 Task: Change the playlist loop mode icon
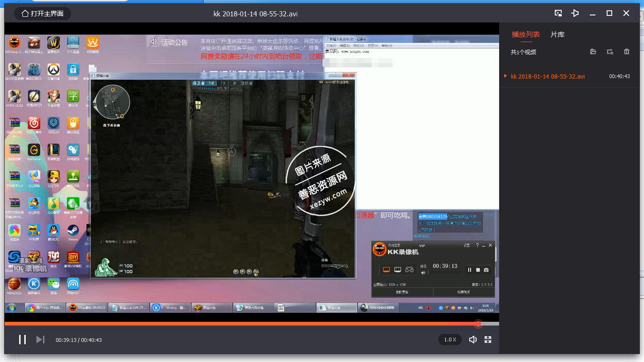coord(610,52)
